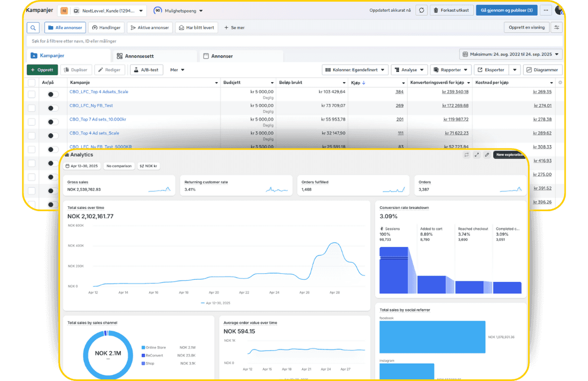Click the refresh icon beside Oppdatert akkurat nå
588x381 pixels.
[x=421, y=10]
